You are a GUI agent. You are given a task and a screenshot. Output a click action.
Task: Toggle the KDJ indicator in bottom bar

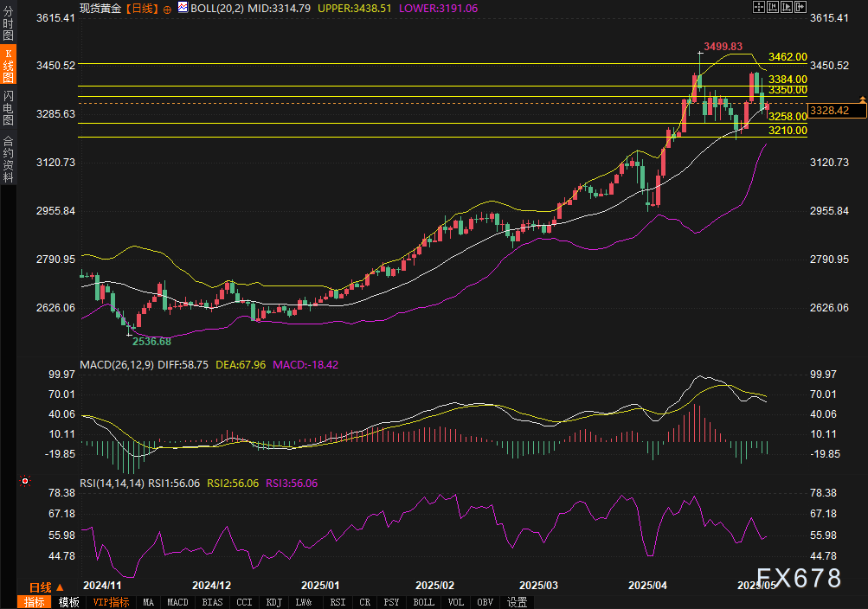[x=273, y=602]
